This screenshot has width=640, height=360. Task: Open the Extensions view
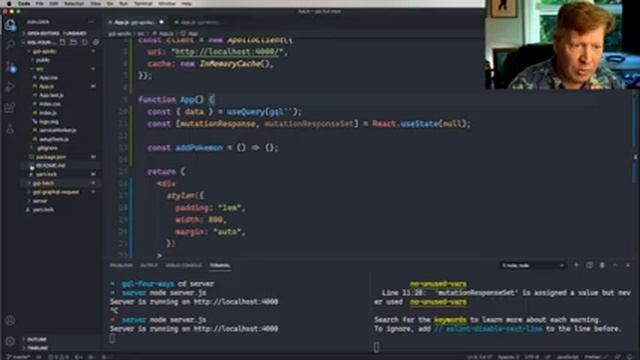tap(10, 108)
